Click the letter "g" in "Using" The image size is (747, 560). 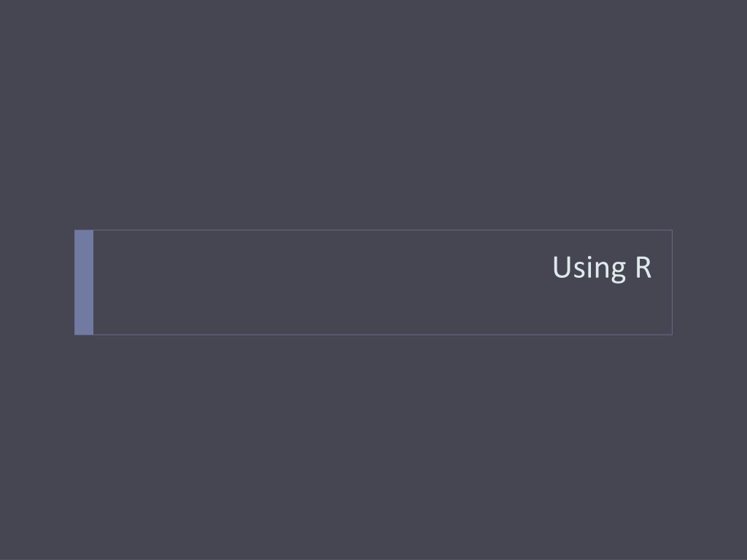coord(619,273)
